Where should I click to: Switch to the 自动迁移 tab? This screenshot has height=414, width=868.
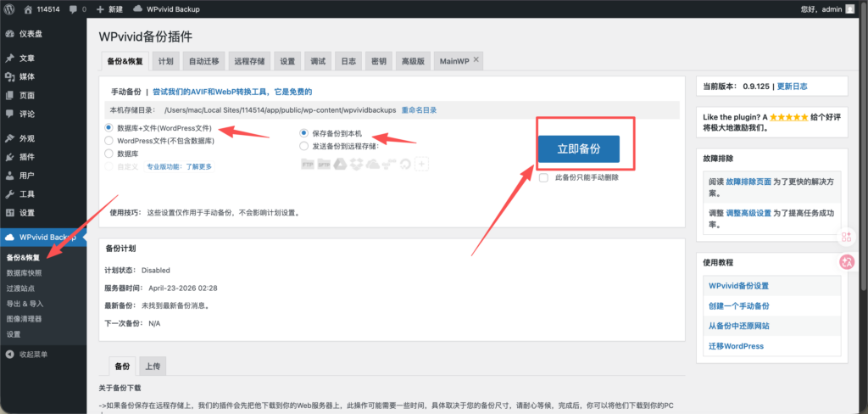(x=203, y=62)
